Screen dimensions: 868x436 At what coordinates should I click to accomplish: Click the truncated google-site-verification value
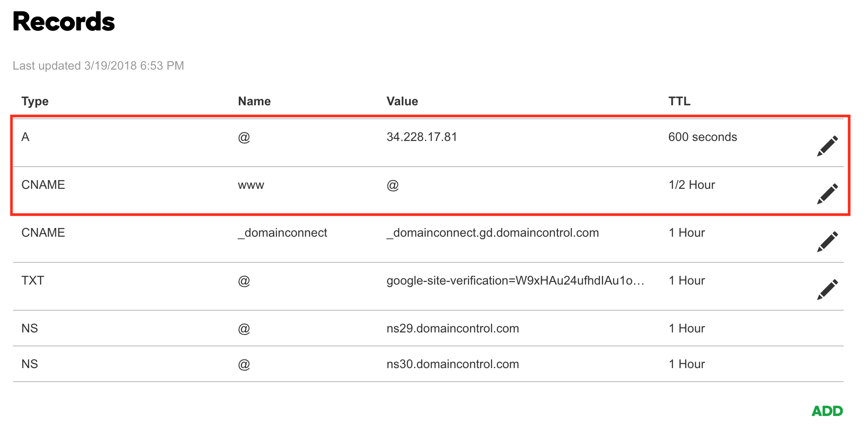coord(515,281)
